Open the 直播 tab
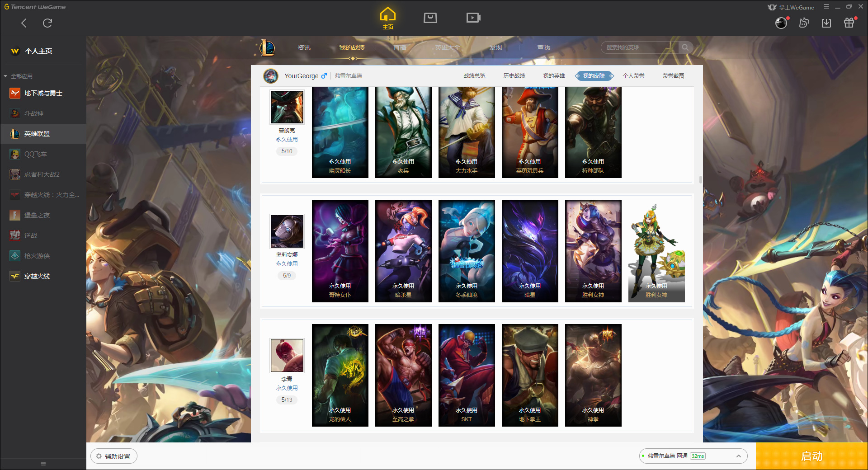868x470 pixels. coord(400,47)
